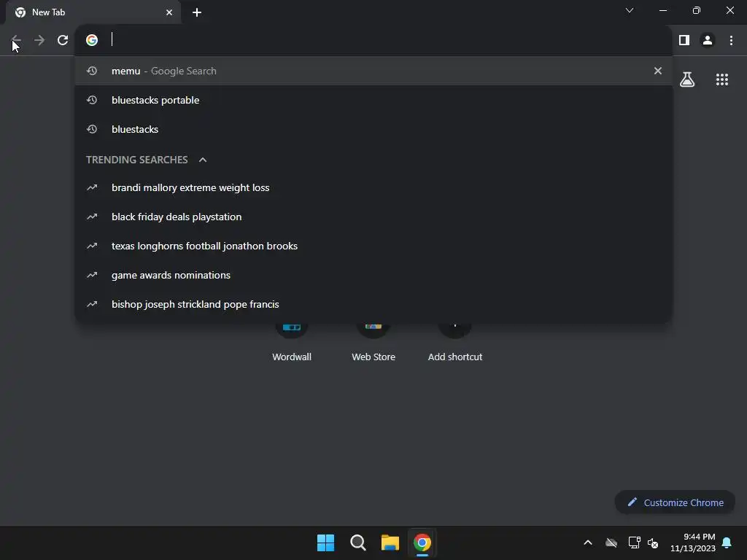This screenshot has height=560, width=747.
Task: Open the profile avatar icon
Action: pos(708,40)
